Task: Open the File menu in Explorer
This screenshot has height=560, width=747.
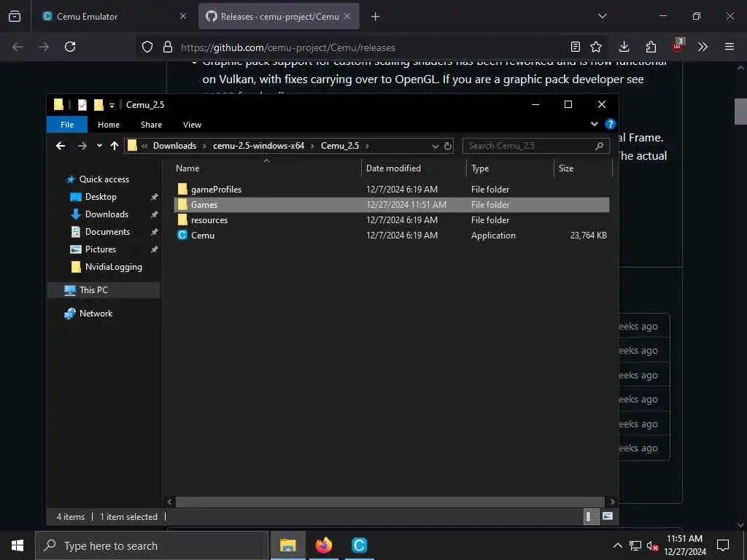Action: coord(67,125)
